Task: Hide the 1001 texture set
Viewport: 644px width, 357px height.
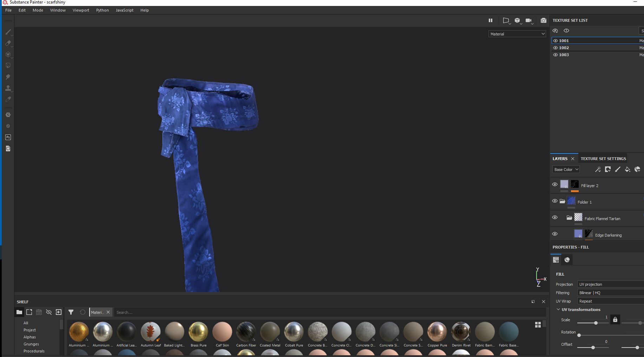Action: pos(556,41)
